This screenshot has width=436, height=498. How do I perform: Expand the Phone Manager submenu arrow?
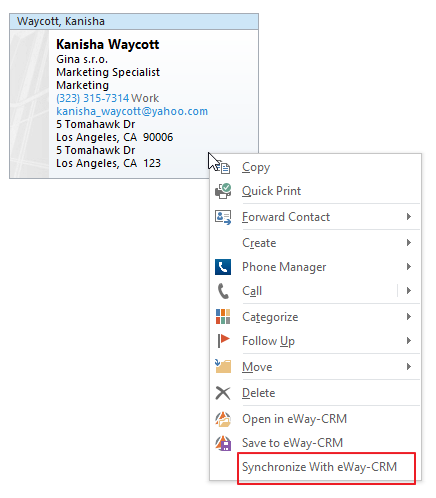point(409,267)
